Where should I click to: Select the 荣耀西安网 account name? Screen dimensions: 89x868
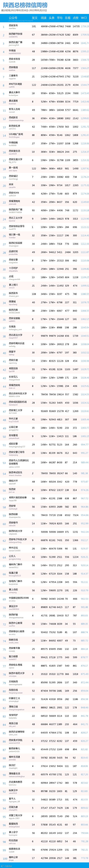(x=14, y=385)
